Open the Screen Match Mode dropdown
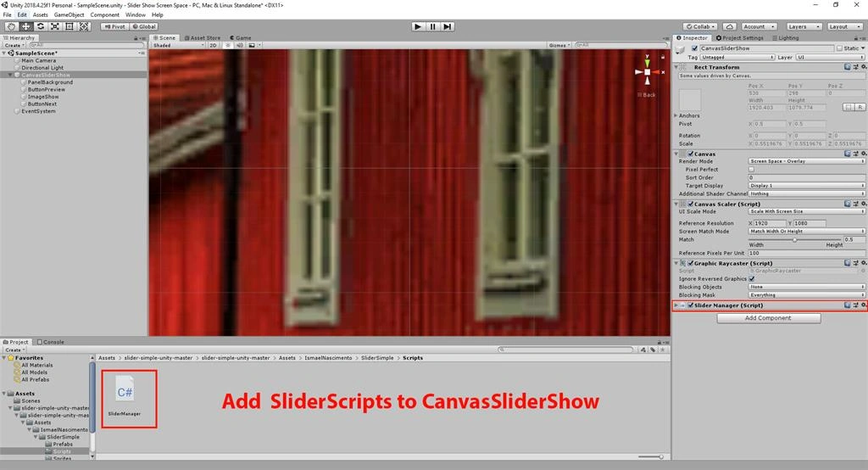Viewport: 868px width, 470px height. 807,231
